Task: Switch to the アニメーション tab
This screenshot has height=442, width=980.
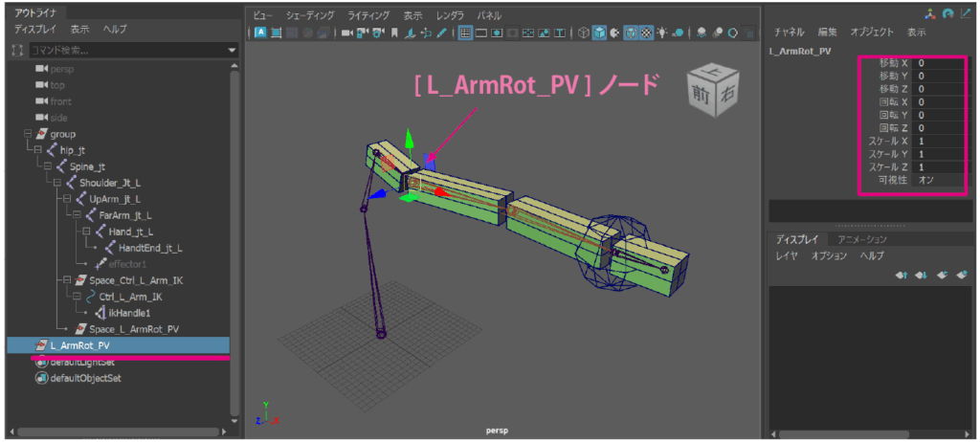Action: 861,239
